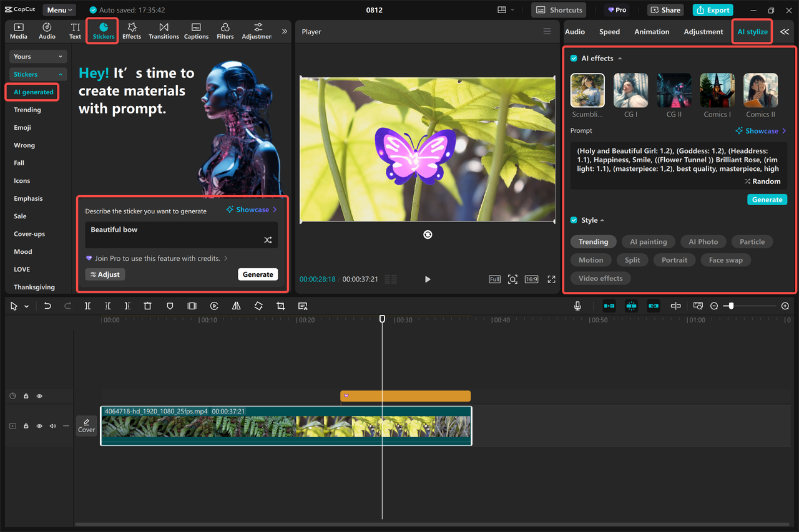Screen dimensions: 799x532
Task: Toggle main track magnet button
Action: coord(609,306)
